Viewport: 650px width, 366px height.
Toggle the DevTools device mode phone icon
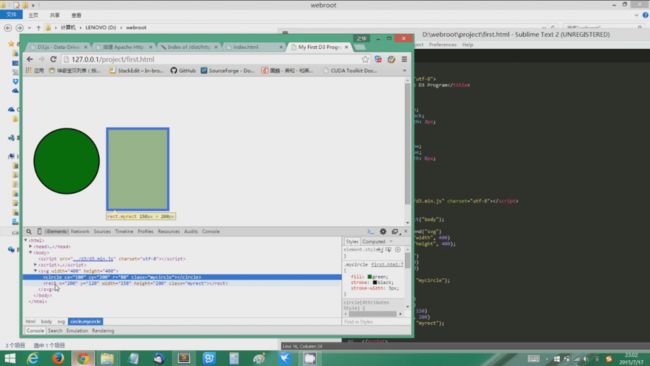pyautogui.click(x=39, y=231)
